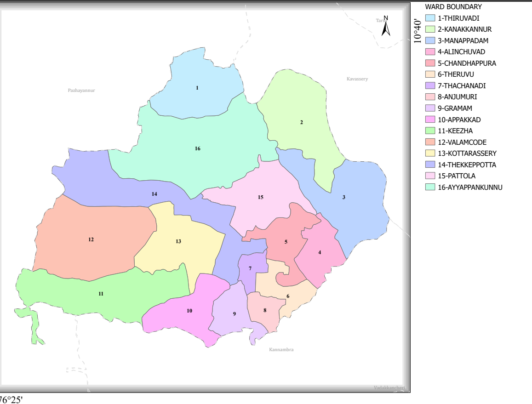
Task: Click the 13-KOTTARASSERY legend color swatch
Action: (x=430, y=154)
